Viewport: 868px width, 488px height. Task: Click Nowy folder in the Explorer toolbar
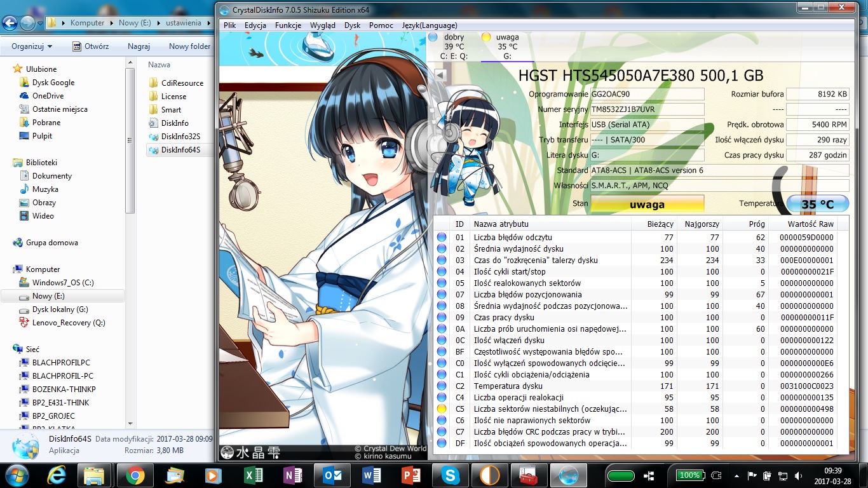point(189,46)
